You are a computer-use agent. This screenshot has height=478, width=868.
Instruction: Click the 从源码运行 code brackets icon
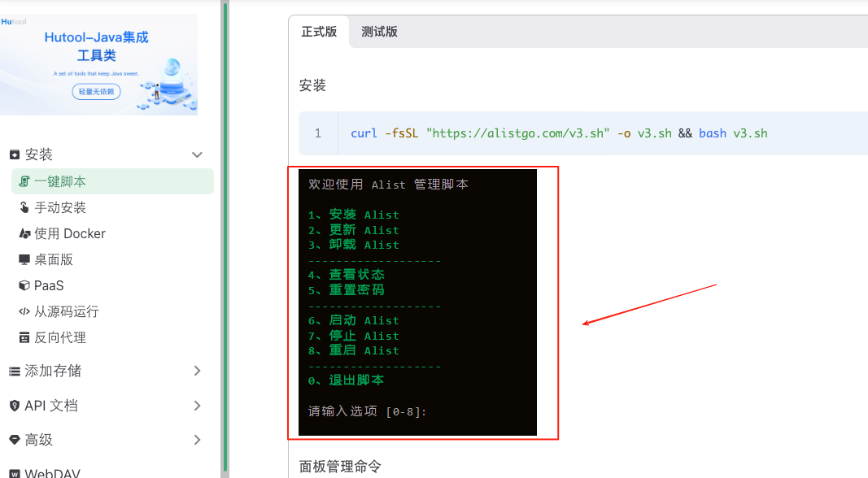point(24,311)
